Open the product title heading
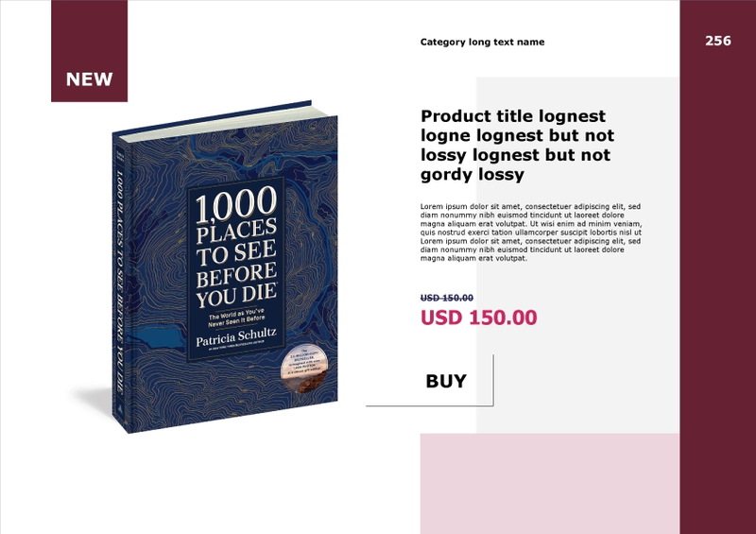Viewport: 756px width, 534px height. [x=517, y=146]
